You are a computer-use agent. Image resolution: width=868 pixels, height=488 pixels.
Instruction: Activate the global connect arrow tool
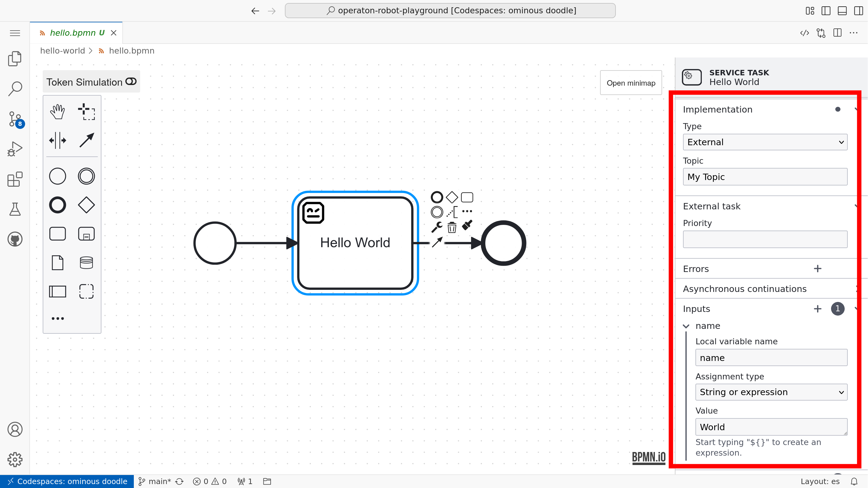[86, 140]
